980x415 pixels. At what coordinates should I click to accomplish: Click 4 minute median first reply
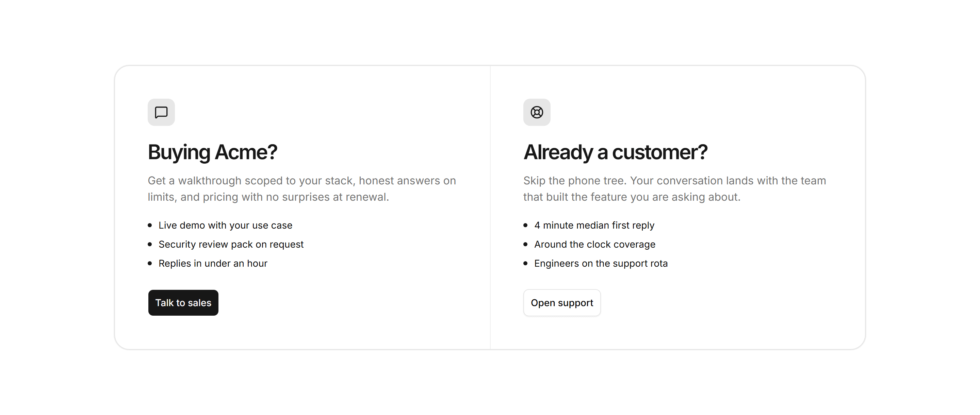coord(594,225)
